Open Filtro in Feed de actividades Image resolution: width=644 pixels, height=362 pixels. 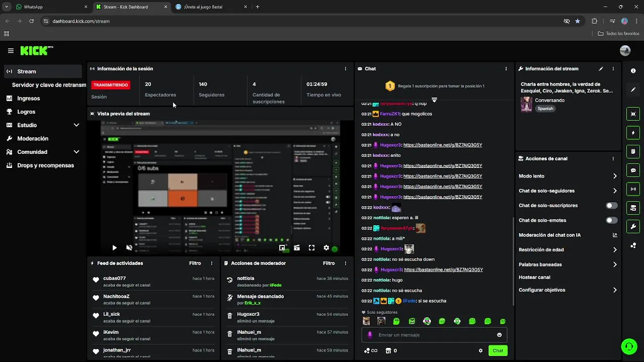point(195,263)
